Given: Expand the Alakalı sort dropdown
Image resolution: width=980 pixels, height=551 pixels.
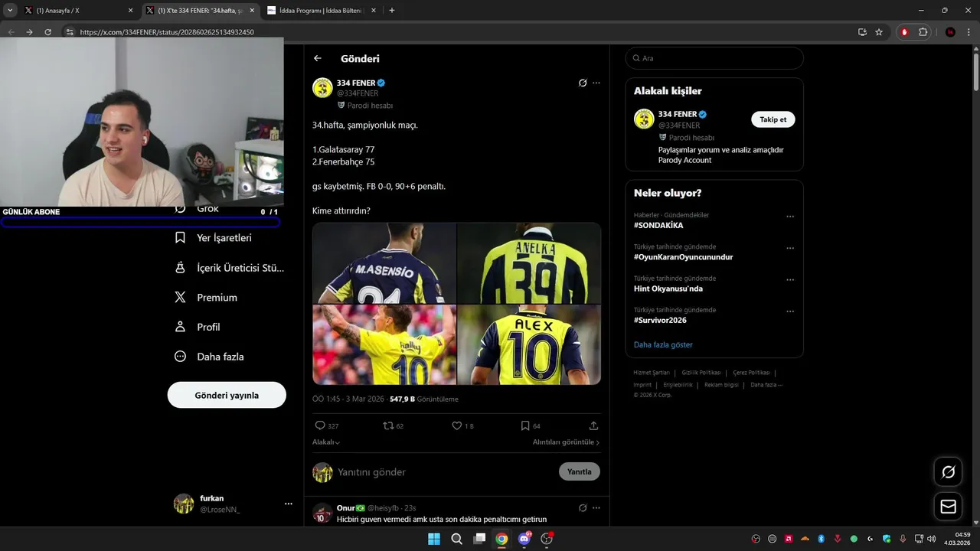Looking at the screenshot, I should tap(326, 442).
